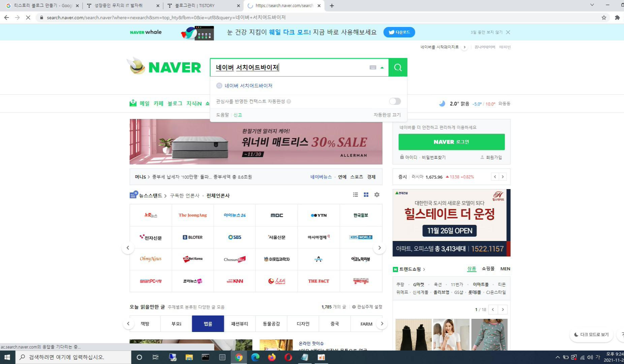Stop page loading with X button
624x364 pixels.
click(x=28, y=18)
